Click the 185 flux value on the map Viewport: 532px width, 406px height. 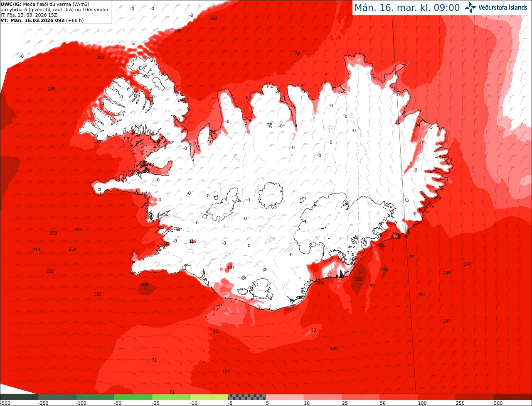click(x=177, y=31)
